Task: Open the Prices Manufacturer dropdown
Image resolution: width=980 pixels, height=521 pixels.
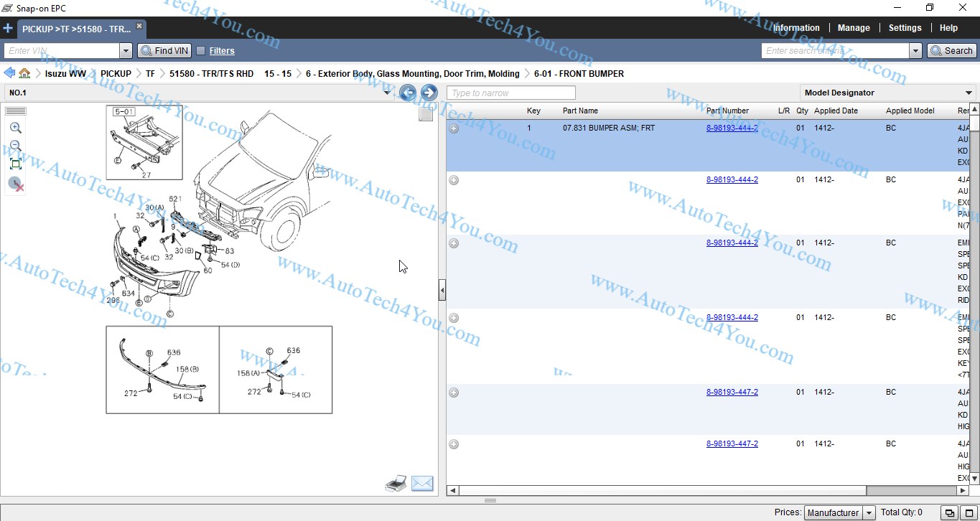Action: coord(869,512)
